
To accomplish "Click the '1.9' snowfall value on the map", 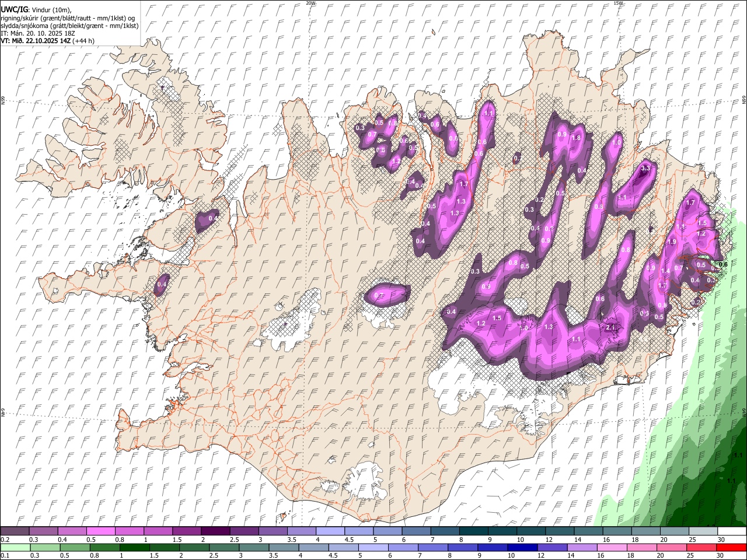I will click(x=672, y=242).
